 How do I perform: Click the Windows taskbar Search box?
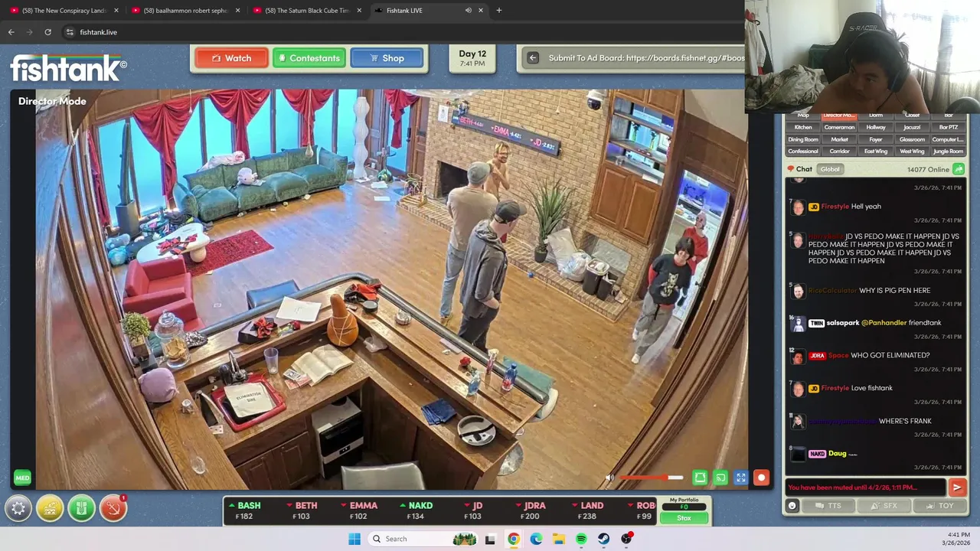pyautogui.click(x=424, y=539)
